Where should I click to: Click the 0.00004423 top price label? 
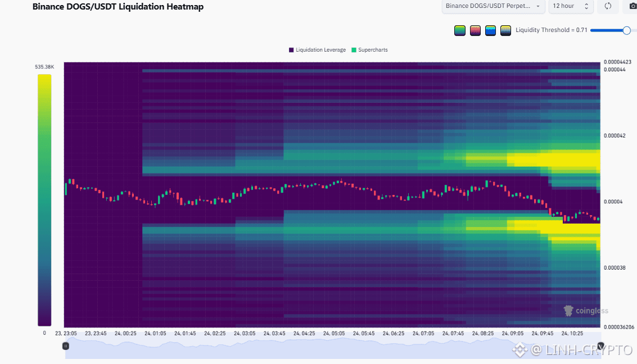point(617,62)
